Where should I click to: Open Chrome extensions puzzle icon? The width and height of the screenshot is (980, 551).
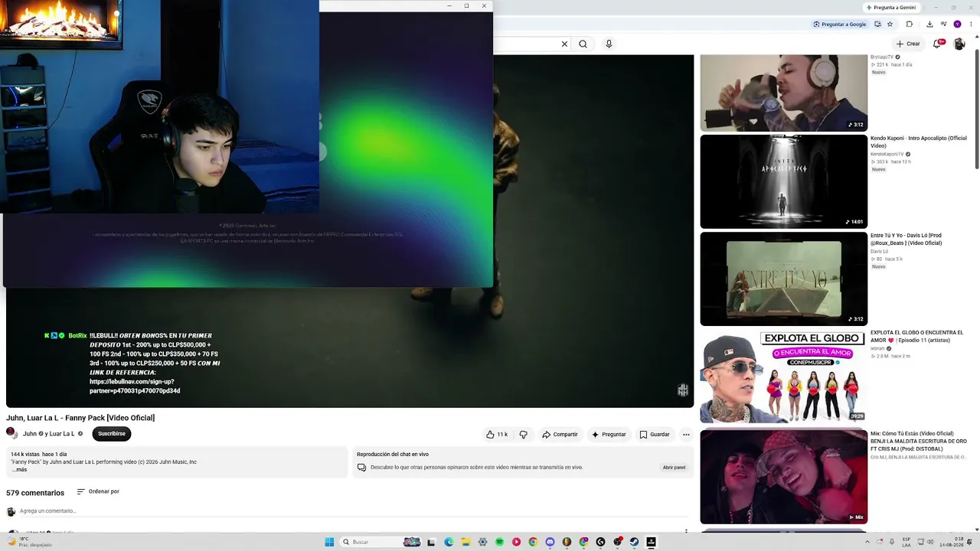[x=910, y=24]
